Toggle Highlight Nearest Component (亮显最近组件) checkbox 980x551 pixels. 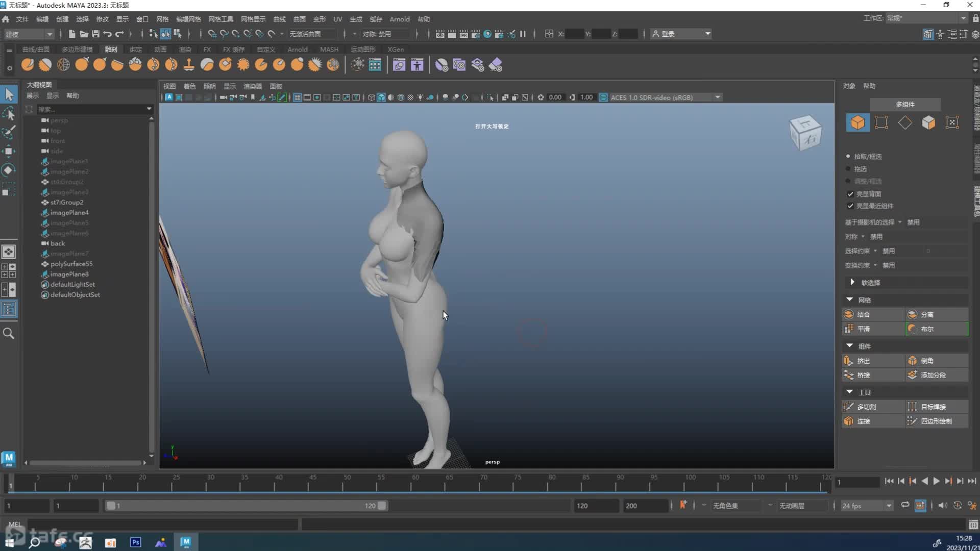tap(850, 206)
